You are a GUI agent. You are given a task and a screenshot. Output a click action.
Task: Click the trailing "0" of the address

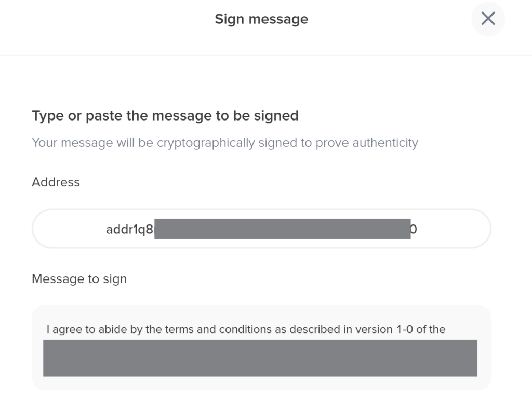click(x=414, y=230)
